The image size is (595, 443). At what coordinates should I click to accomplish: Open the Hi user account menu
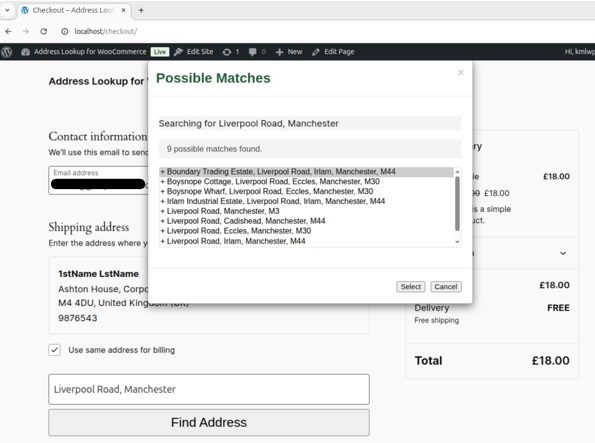pyautogui.click(x=579, y=52)
